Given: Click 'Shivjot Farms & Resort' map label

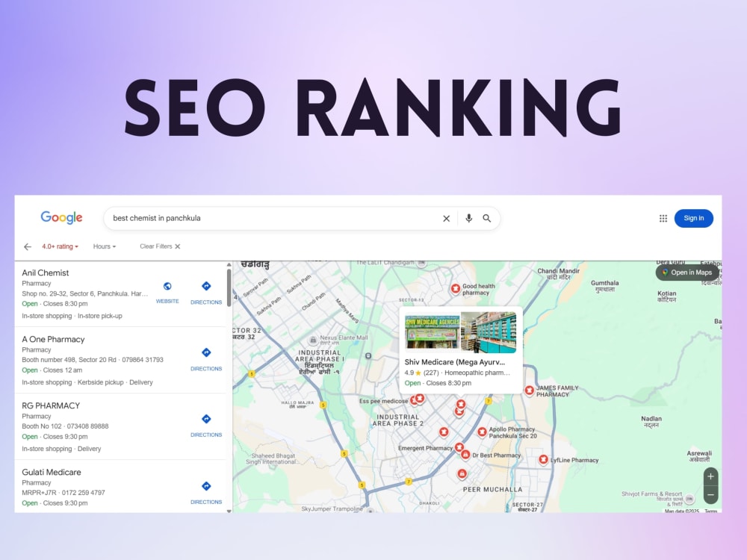Looking at the screenshot, I should 651,494.
